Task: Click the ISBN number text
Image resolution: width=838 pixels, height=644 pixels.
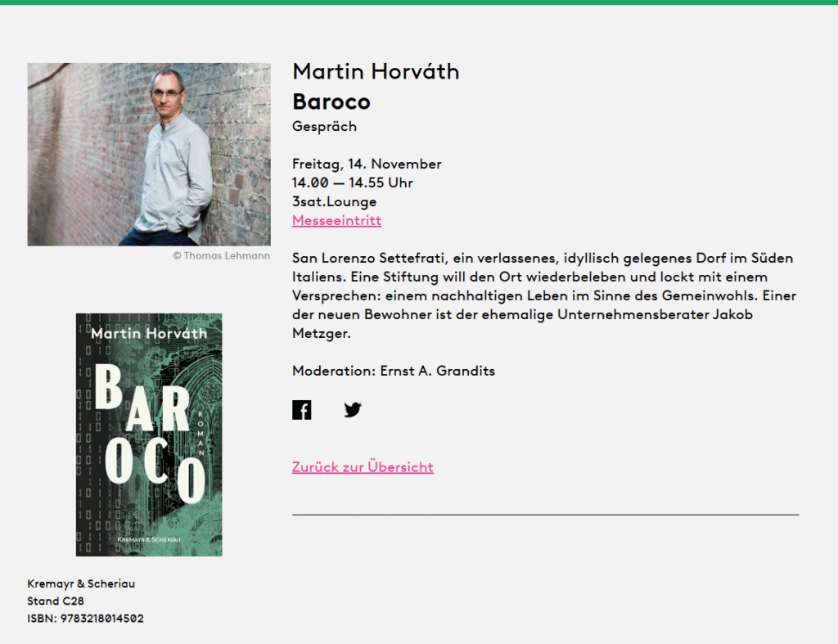Action: (x=85, y=619)
